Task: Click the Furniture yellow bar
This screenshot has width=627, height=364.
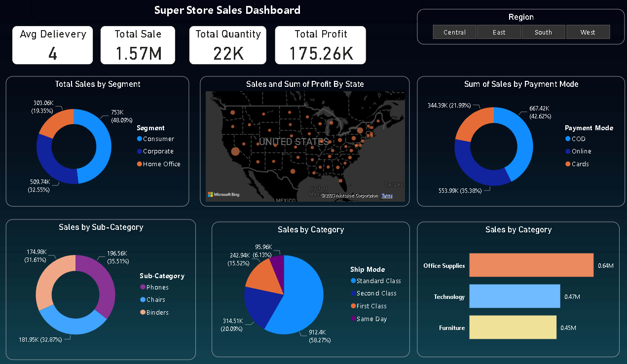Action: [513, 328]
